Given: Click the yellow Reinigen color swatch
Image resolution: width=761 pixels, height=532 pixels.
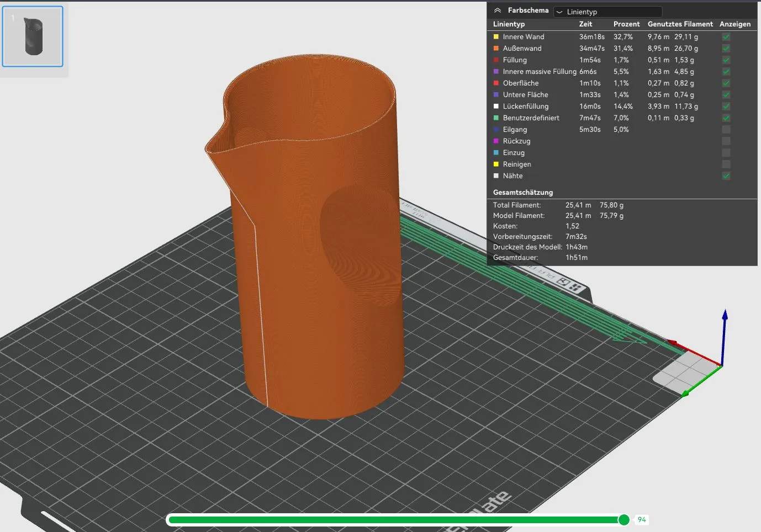Looking at the screenshot, I should point(496,164).
